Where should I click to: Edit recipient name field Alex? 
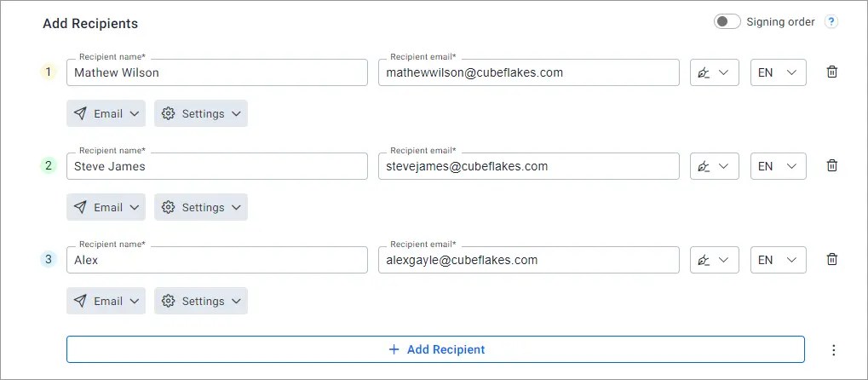pyautogui.click(x=217, y=260)
